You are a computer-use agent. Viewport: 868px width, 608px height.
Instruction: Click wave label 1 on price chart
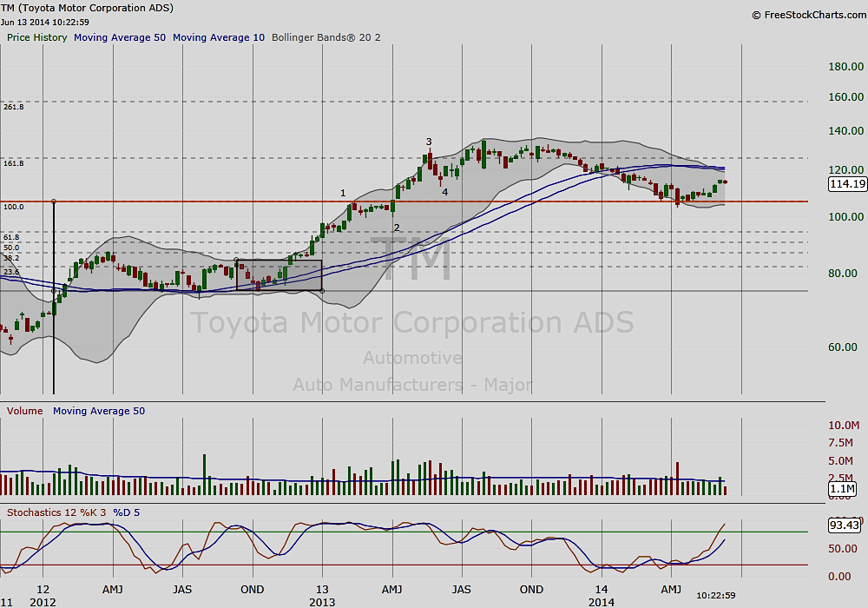(343, 193)
